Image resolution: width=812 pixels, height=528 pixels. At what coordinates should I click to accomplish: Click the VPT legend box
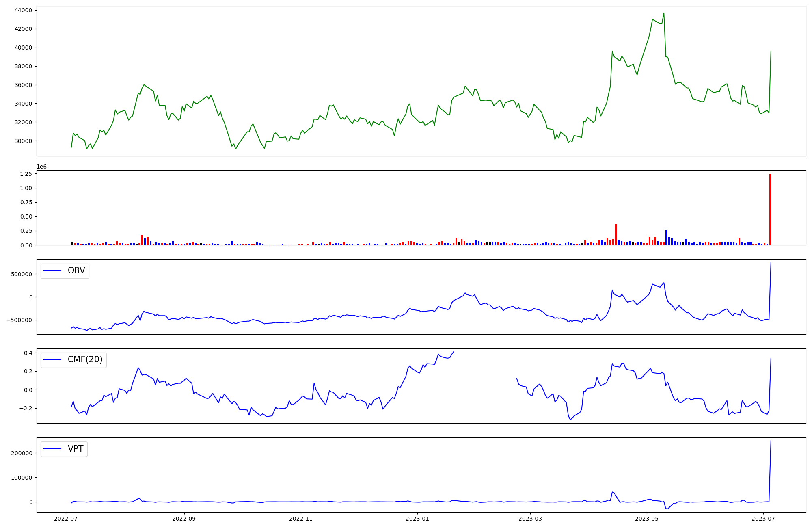[64, 449]
